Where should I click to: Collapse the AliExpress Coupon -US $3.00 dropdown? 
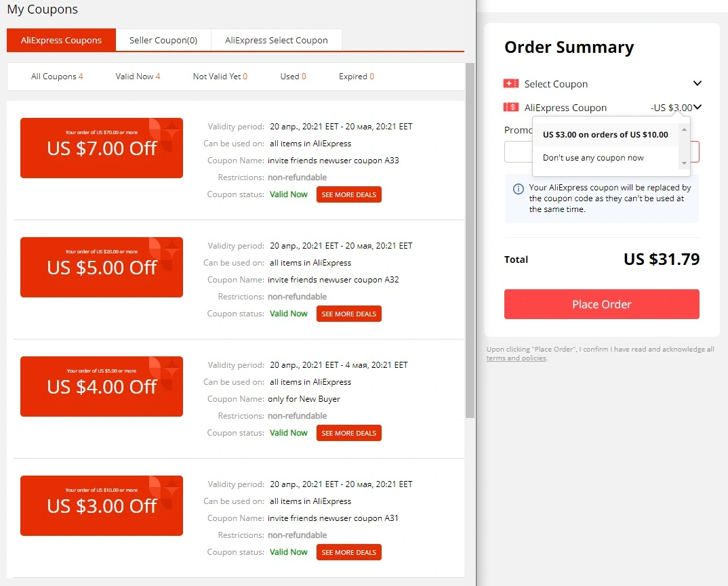697,107
